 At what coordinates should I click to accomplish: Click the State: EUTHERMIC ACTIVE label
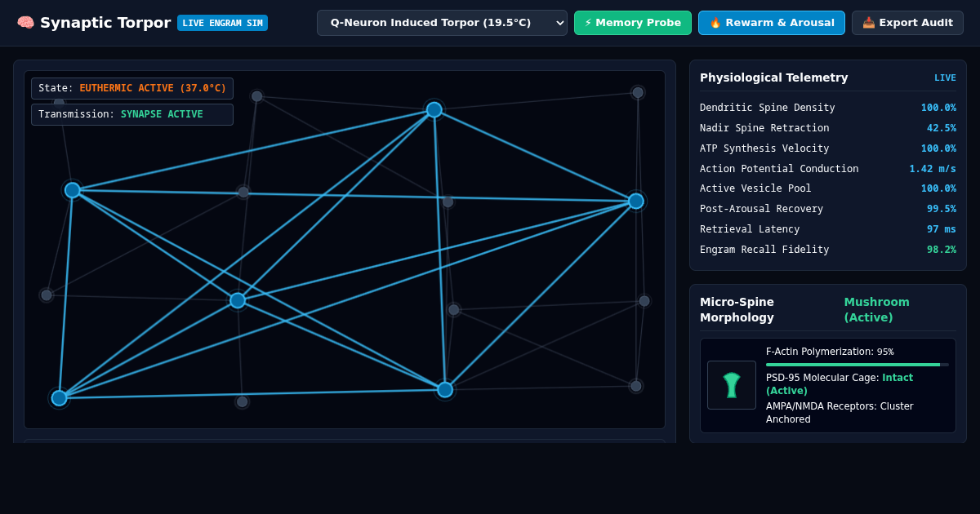point(132,88)
